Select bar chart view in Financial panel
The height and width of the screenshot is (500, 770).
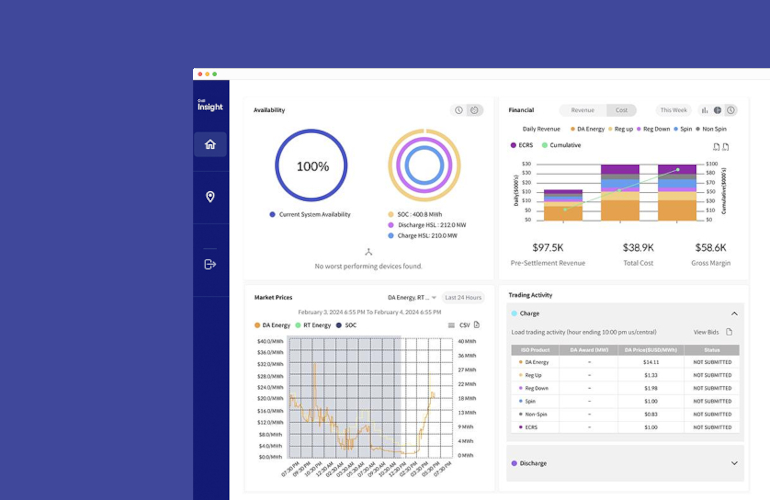(705, 110)
